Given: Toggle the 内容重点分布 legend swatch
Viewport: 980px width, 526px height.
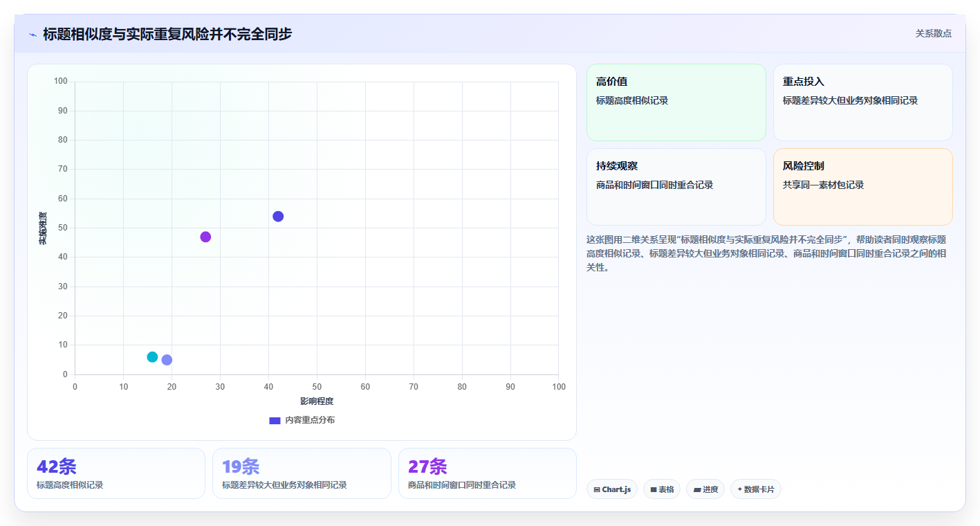Looking at the screenshot, I should pyautogui.click(x=275, y=420).
